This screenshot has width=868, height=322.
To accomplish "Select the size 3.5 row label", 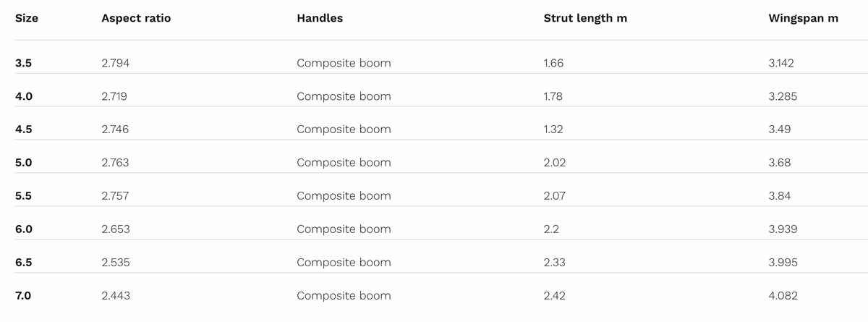I will tap(23, 63).
